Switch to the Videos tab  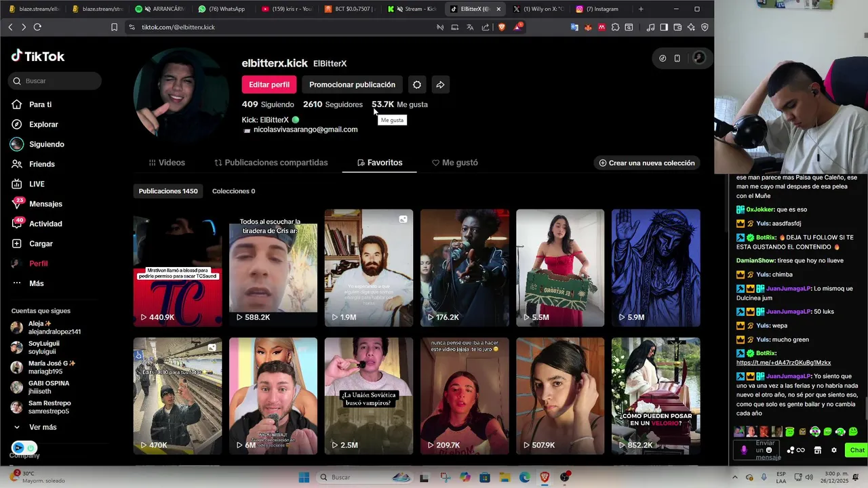click(167, 163)
